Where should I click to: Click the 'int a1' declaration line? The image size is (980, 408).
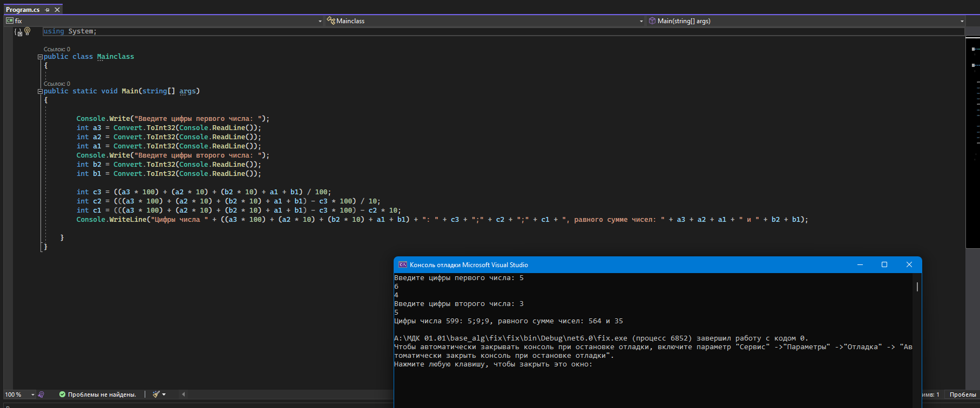(x=168, y=146)
